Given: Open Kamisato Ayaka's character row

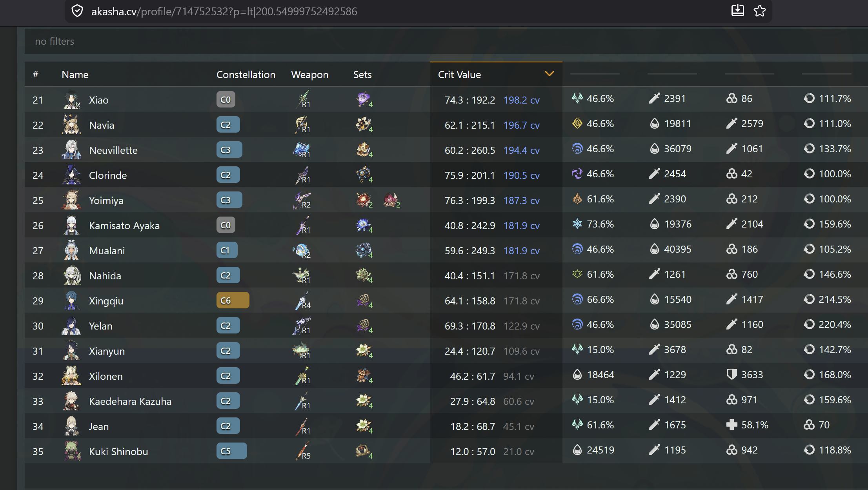Looking at the screenshot, I should [x=124, y=226].
